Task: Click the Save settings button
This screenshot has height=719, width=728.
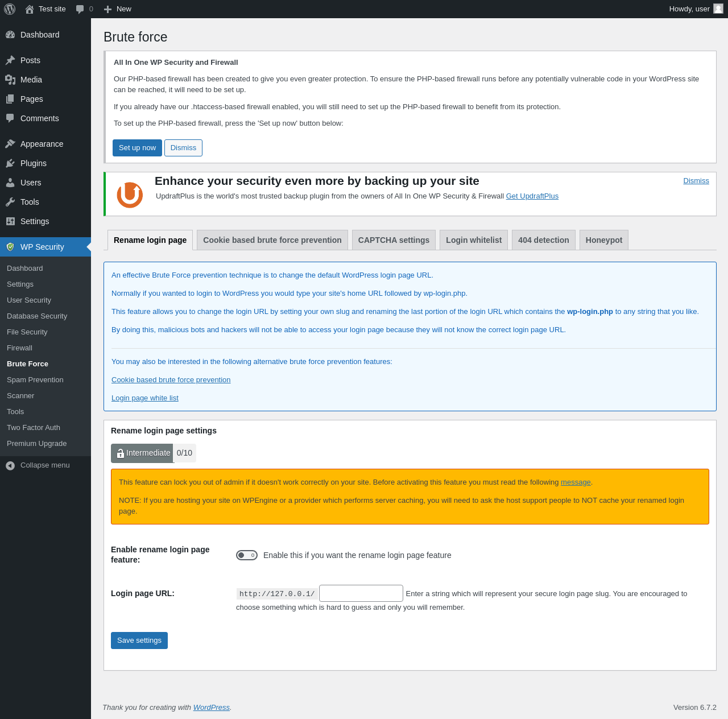Action: [139, 641]
